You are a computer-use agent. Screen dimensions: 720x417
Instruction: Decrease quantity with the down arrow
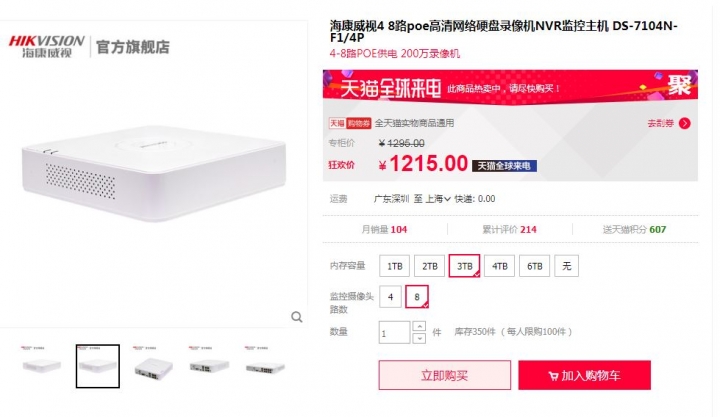[419, 338]
